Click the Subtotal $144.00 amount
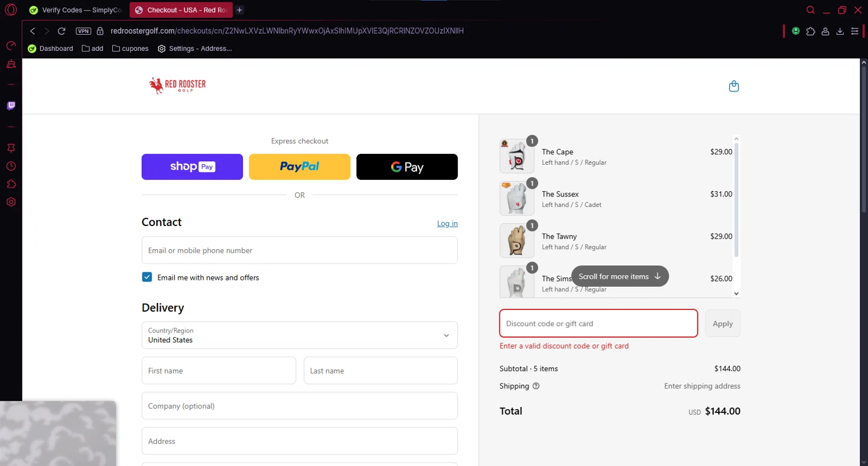This screenshot has width=868, height=466. point(727,369)
